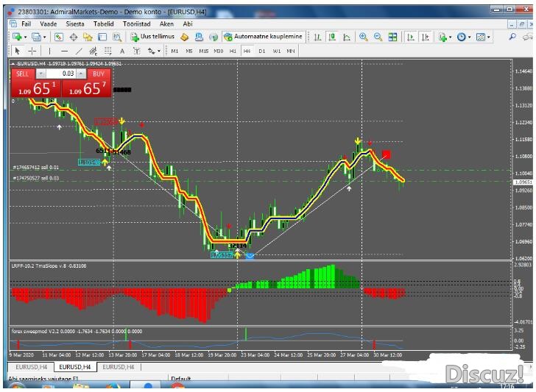Collapse the One Click Trading panel triangle

point(13,63)
